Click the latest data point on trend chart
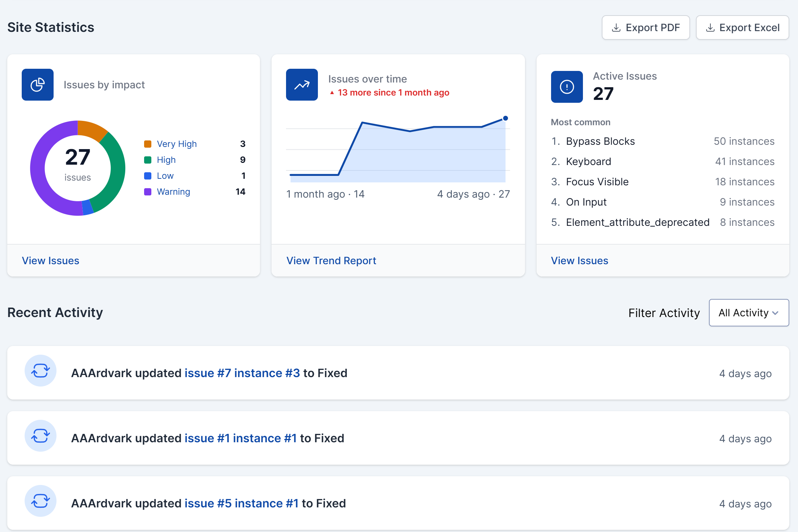Image resolution: width=798 pixels, height=532 pixels. (x=505, y=118)
